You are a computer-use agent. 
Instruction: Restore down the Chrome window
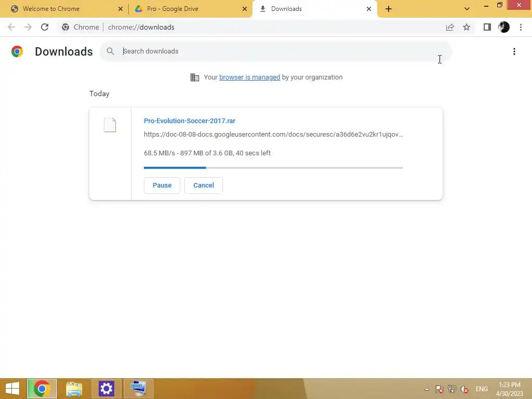(x=499, y=5)
